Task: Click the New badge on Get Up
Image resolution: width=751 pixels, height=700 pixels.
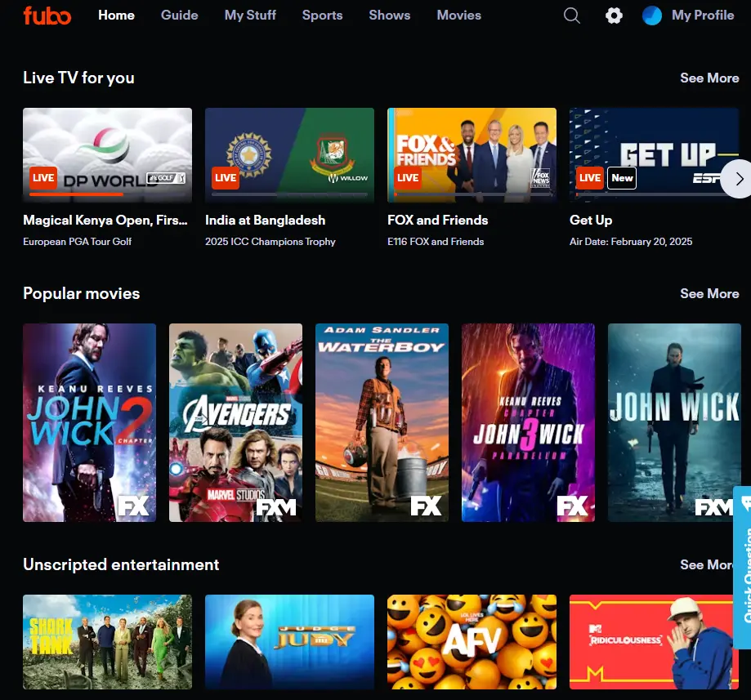Action: [x=622, y=177]
